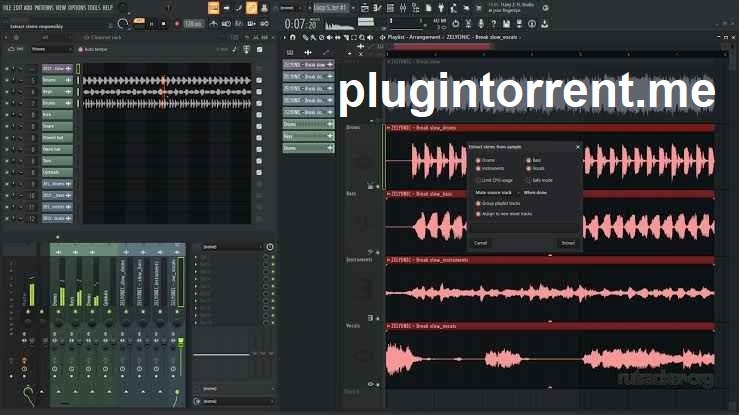The height and width of the screenshot is (415, 739).
Task: Mute the Kick channel green LED
Action: pyautogui.click(x=7, y=114)
